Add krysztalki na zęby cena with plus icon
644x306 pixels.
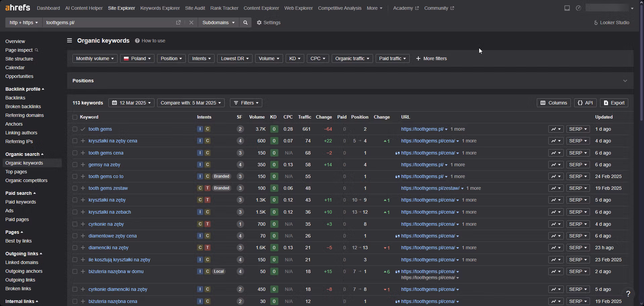click(83, 141)
